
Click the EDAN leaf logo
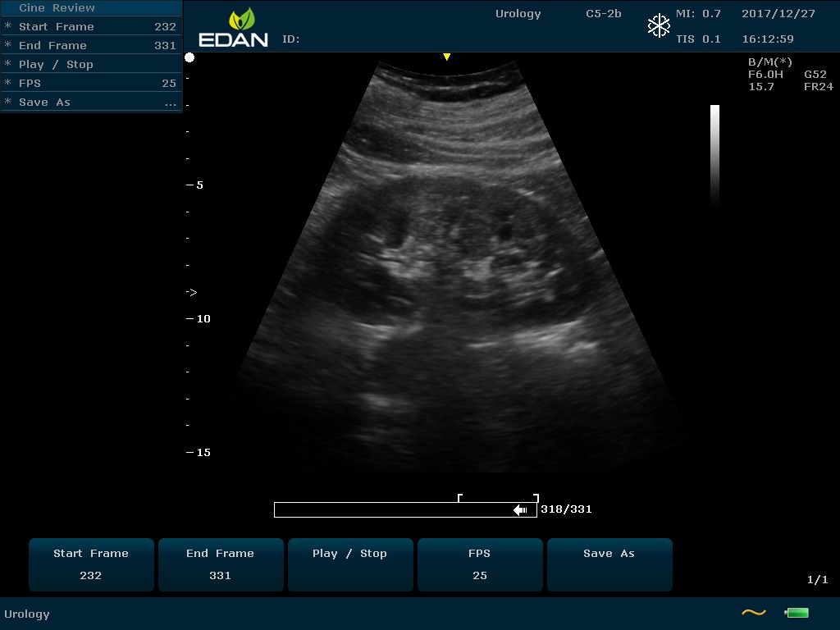click(241, 20)
